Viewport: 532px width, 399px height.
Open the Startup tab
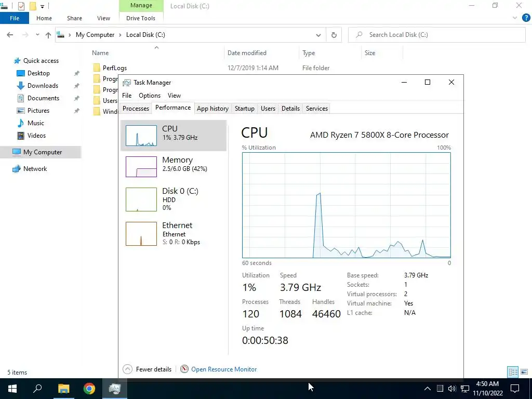coord(244,109)
